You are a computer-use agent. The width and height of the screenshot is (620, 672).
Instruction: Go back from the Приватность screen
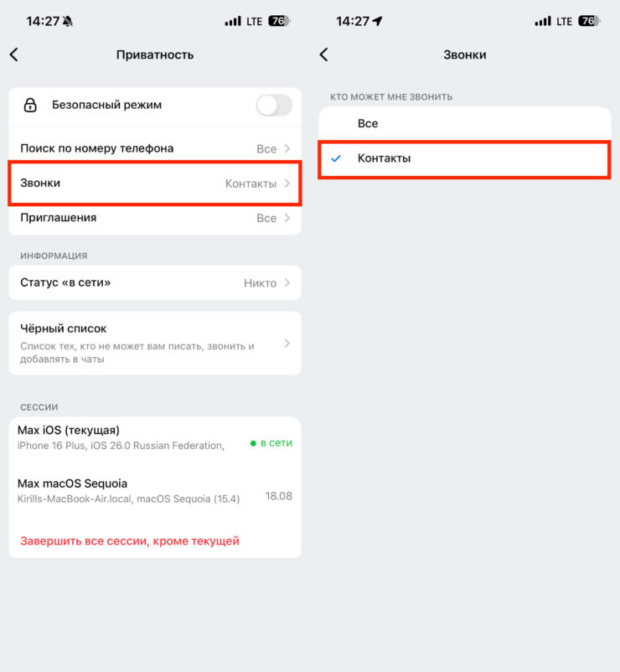pyautogui.click(x=13, y=54)
